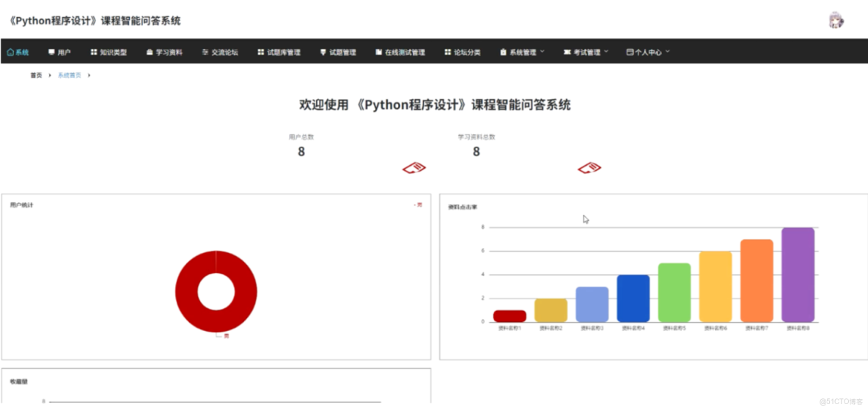Open the user avatar in top-right corner
Image resolution: width=868 pixels, height=410 pixels.
tap(835, 21)
